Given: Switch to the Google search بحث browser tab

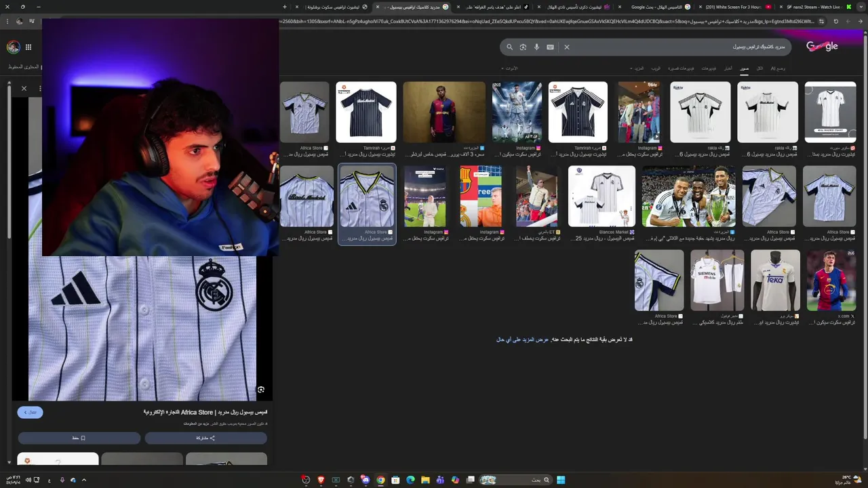Looking at the screenshot, I should [654, 7].
